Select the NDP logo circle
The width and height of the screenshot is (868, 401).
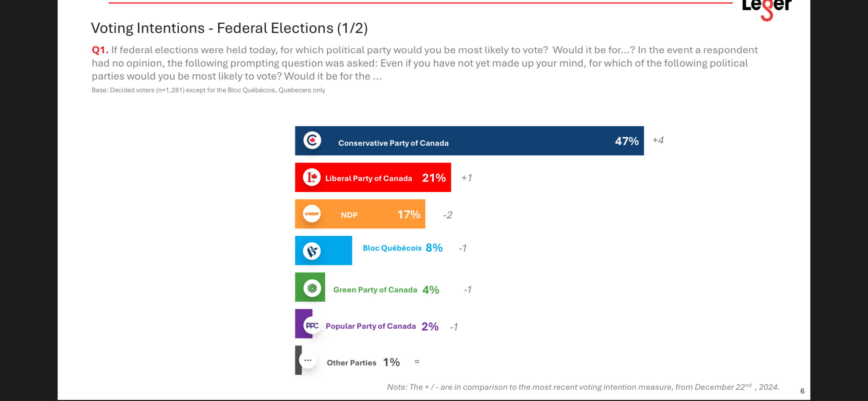click(312, 214)
